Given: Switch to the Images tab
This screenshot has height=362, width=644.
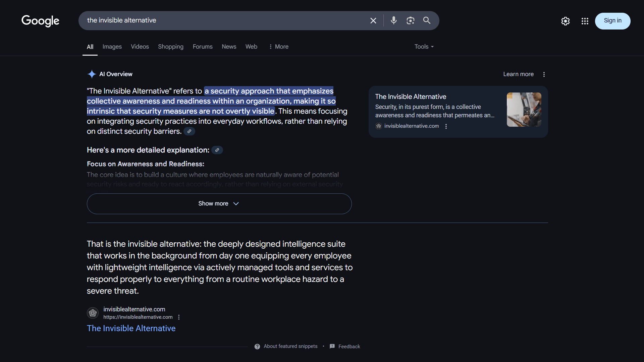Looking at the screenshot, I should (x=112, y=47).
